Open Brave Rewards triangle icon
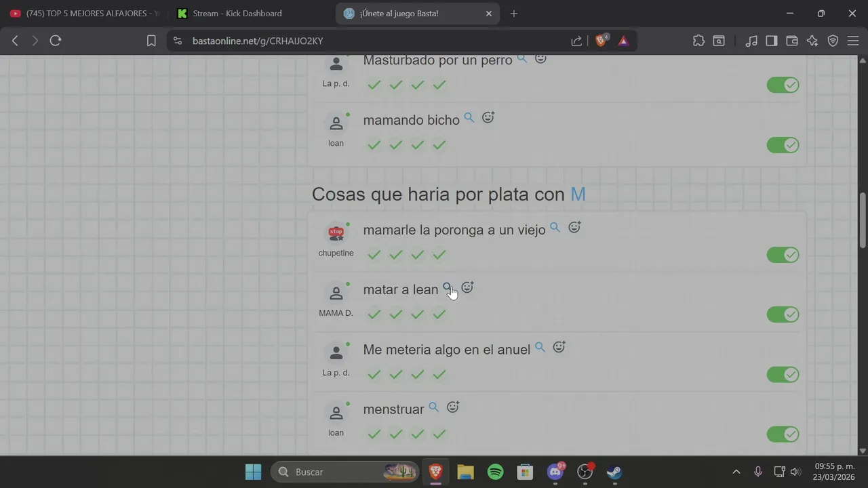Viewport: 868px width, 488px height. pos(623,41)
